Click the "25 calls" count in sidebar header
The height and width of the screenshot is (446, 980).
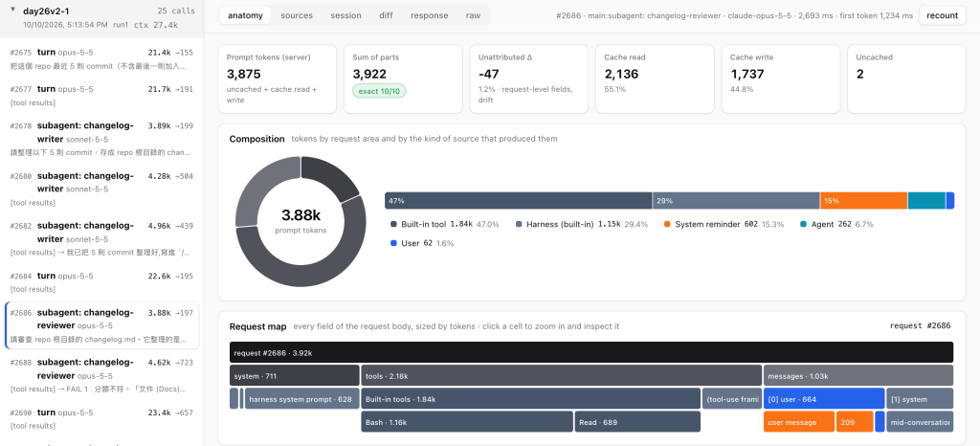click(x=176, y=11)
